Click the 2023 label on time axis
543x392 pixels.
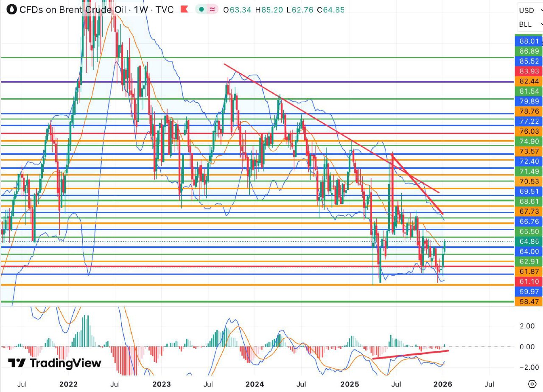161,384
